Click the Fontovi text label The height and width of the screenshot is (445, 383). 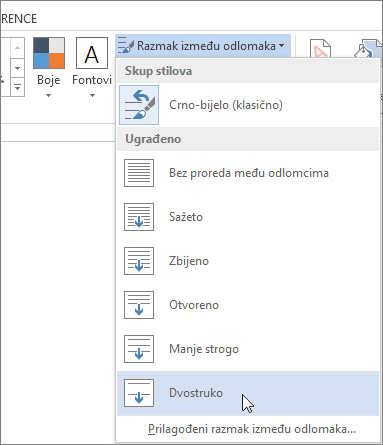92,80
